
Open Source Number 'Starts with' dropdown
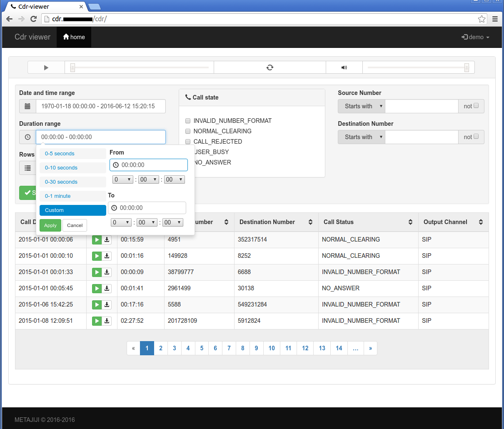[x=362, y=106]
